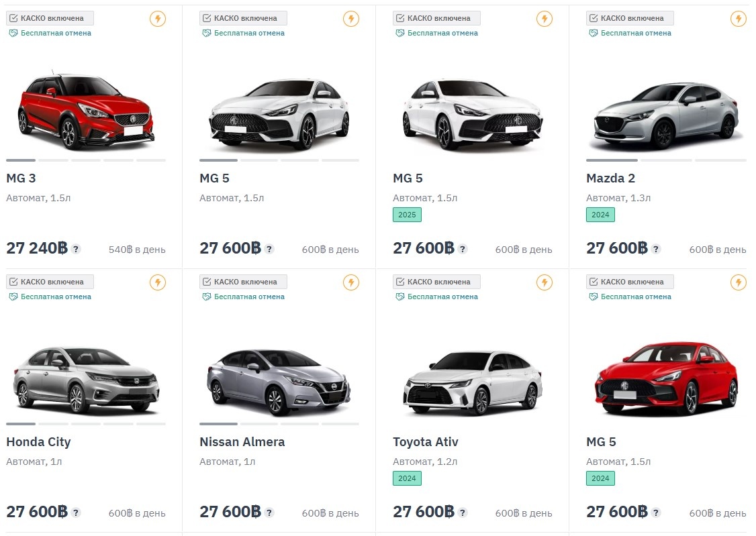The image size is (756, 536).
Task: Click the lightning icon on the Mazda 2 card
Action: pos(737,19)
